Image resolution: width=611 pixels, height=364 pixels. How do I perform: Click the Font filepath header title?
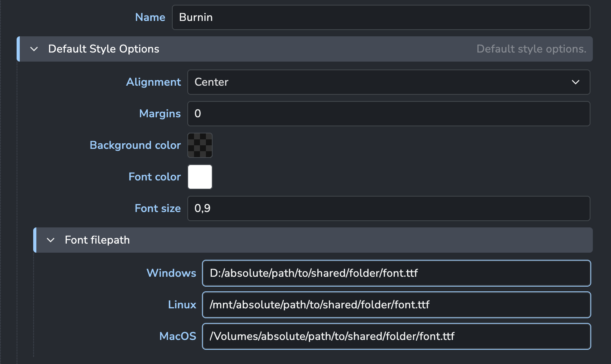tap(97, 240)
